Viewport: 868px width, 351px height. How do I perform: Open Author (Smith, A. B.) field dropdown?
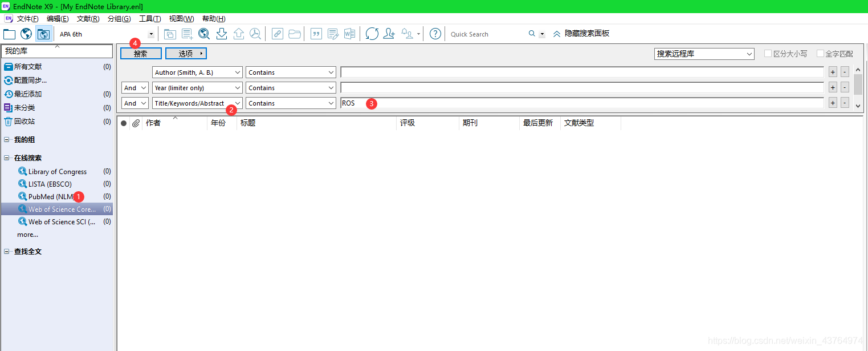(198, 72)
